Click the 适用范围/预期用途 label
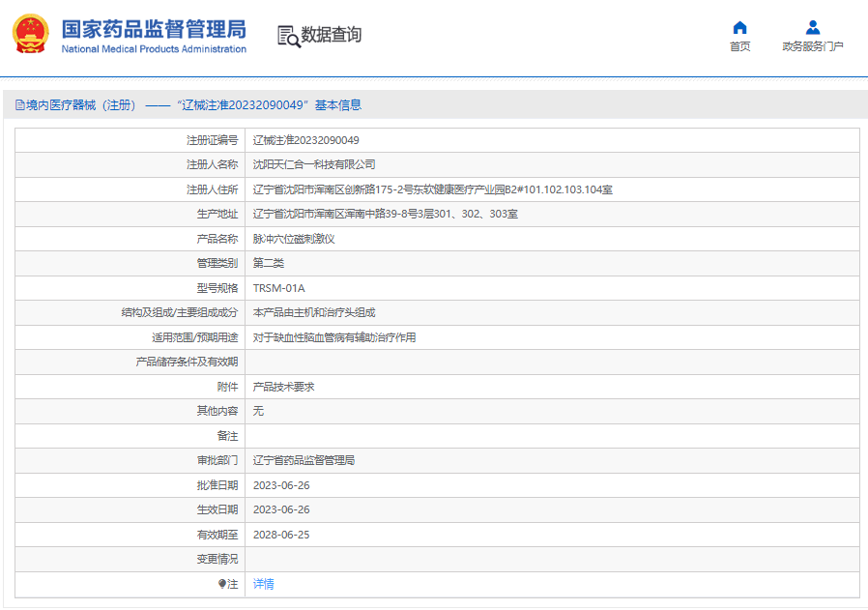The width and height of the screenshot is (868, 610). click(x=195, y=337)
